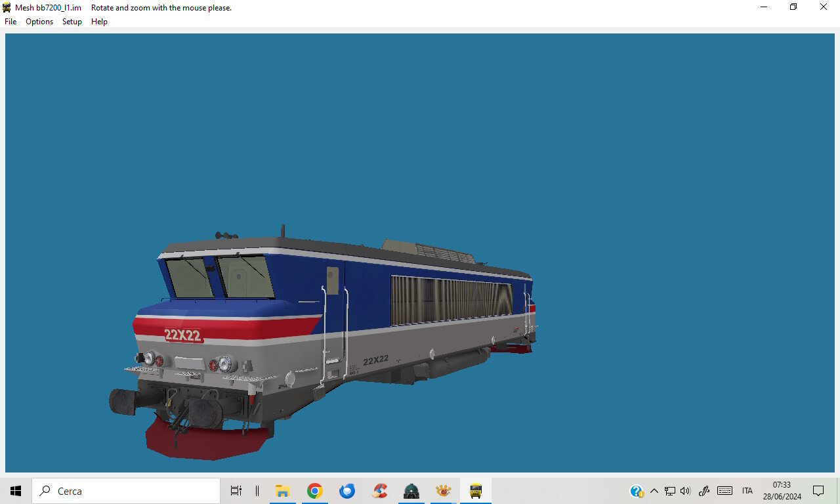Click the locomotive model in the 3D viewport

(322, 341)
